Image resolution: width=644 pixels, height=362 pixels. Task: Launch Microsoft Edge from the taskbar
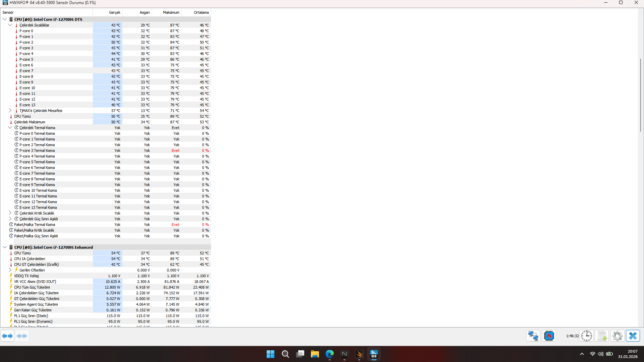click(330, 354)
